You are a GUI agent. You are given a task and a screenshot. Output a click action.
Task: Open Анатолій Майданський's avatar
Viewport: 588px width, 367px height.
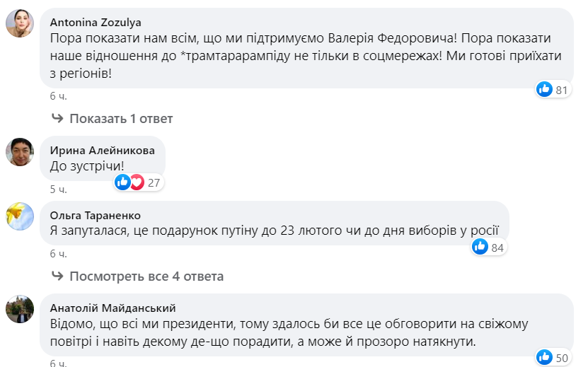click(x=20, y=308)
